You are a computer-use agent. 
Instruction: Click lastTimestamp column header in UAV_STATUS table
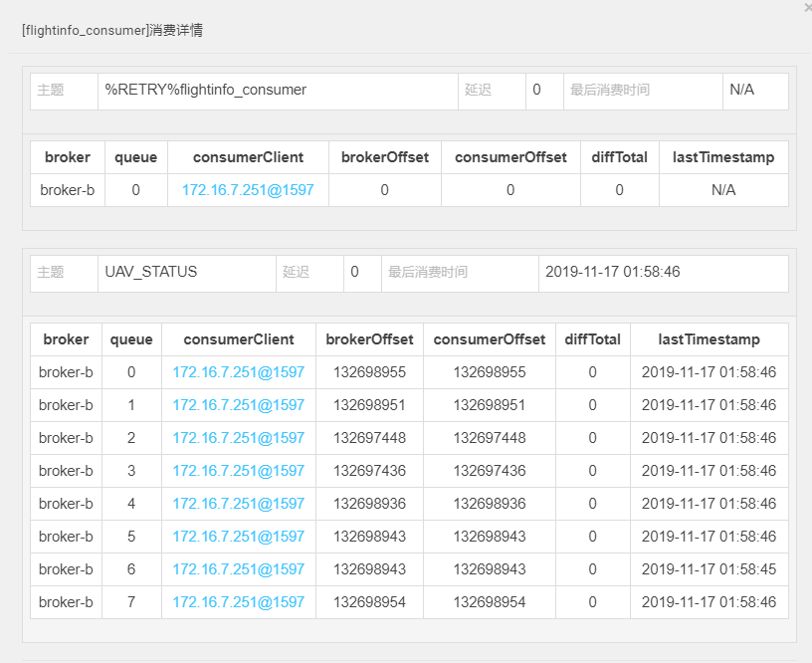pyautogui.click(x=709, y=339)
